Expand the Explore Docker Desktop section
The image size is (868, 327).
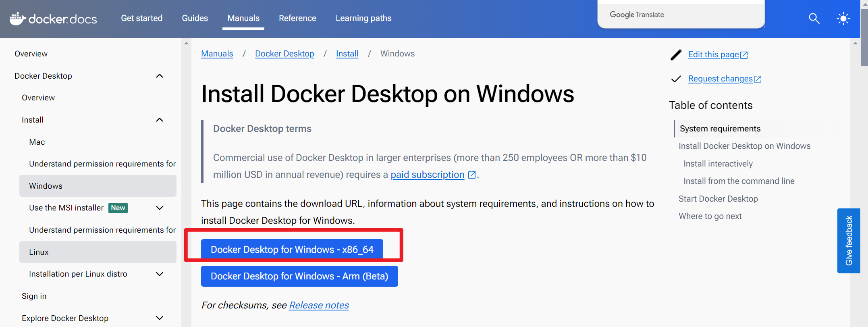160,318
